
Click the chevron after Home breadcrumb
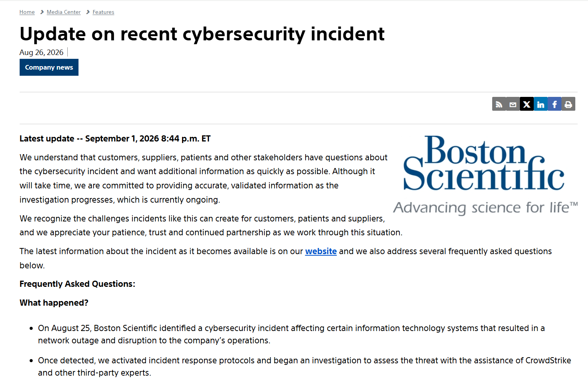coord(42,12)
